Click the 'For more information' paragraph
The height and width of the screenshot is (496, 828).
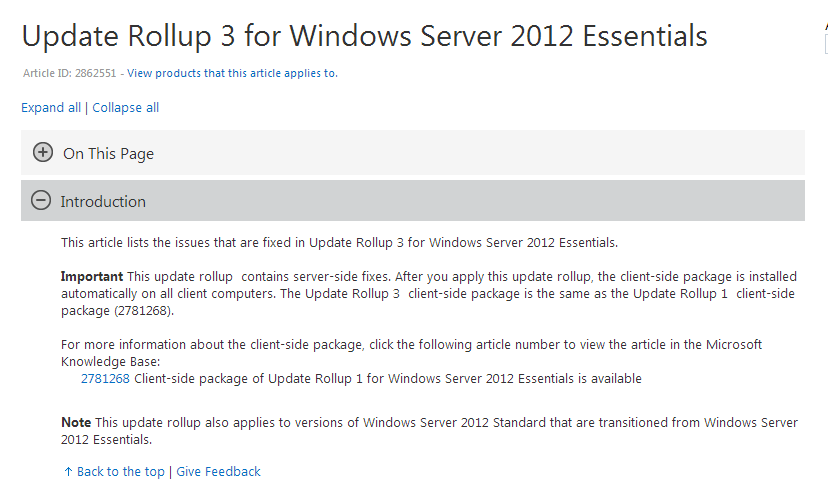tap(411, 353)
